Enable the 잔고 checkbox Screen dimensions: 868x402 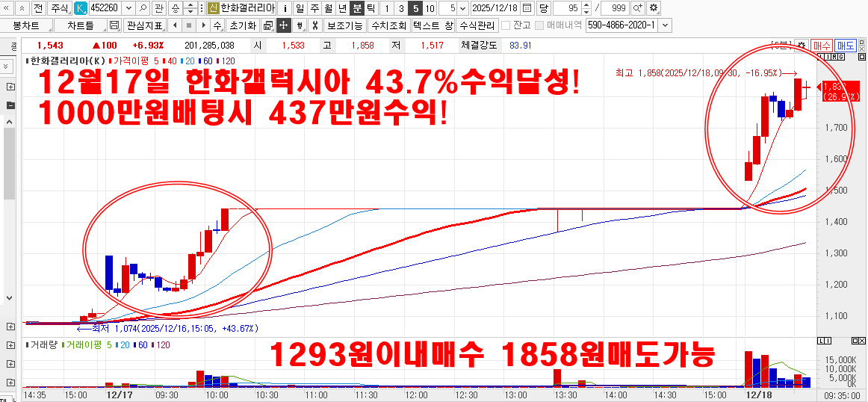[506, 25]
